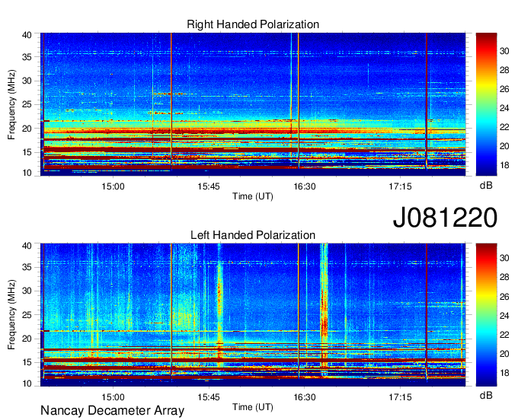Click the 24 dB value on the upper color bar
This screenshot has height=420, width=518.
504,108
